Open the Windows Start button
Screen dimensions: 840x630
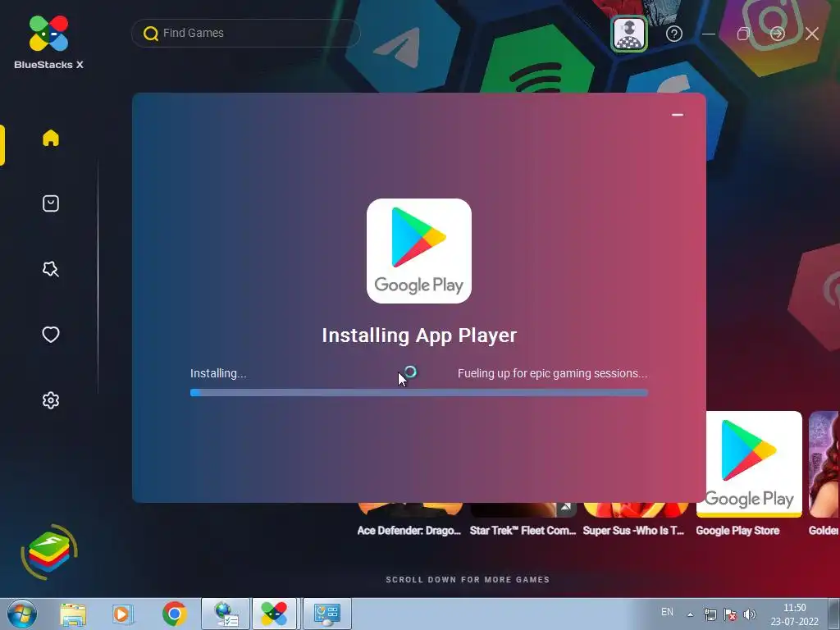pyautogui.click(x=22, y=614)
